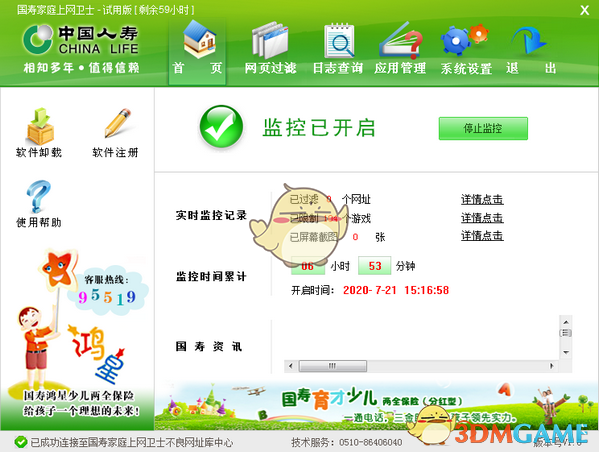
Task: Open 应用管理 application management icon
Action: click(x=401, y=40)
